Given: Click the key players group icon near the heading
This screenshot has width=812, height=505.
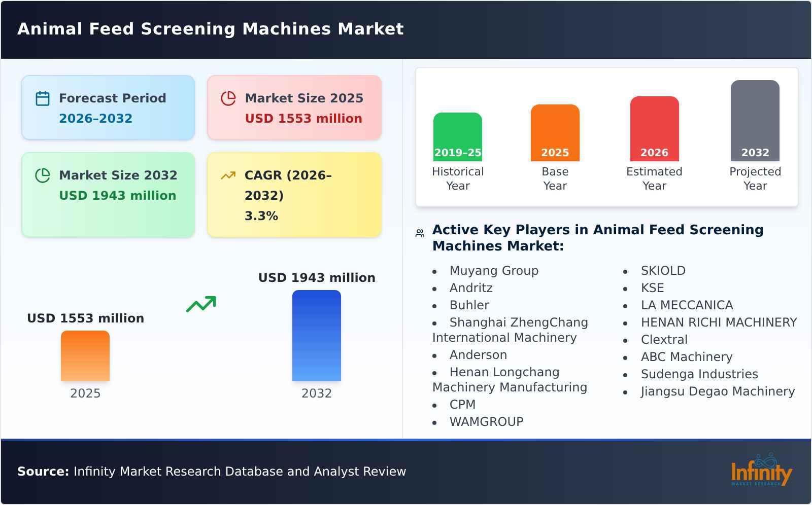Looking at the screenshot, I should point(419,232).
